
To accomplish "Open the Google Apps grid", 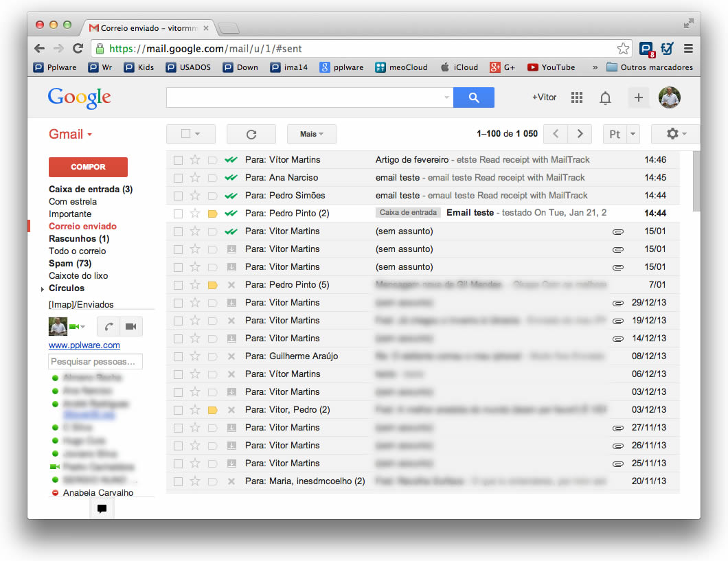I will 576,98.
